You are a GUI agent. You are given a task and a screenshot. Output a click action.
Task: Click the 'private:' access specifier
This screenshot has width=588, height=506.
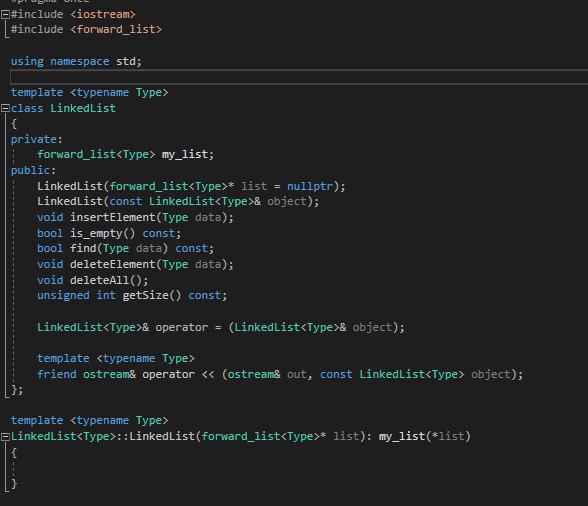[x=36, y=139]
